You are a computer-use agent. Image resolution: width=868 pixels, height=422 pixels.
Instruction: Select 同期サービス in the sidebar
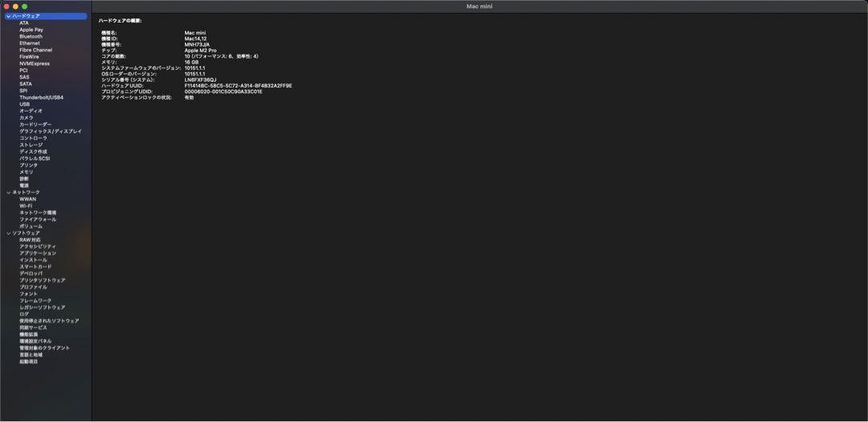pos(33,328)
